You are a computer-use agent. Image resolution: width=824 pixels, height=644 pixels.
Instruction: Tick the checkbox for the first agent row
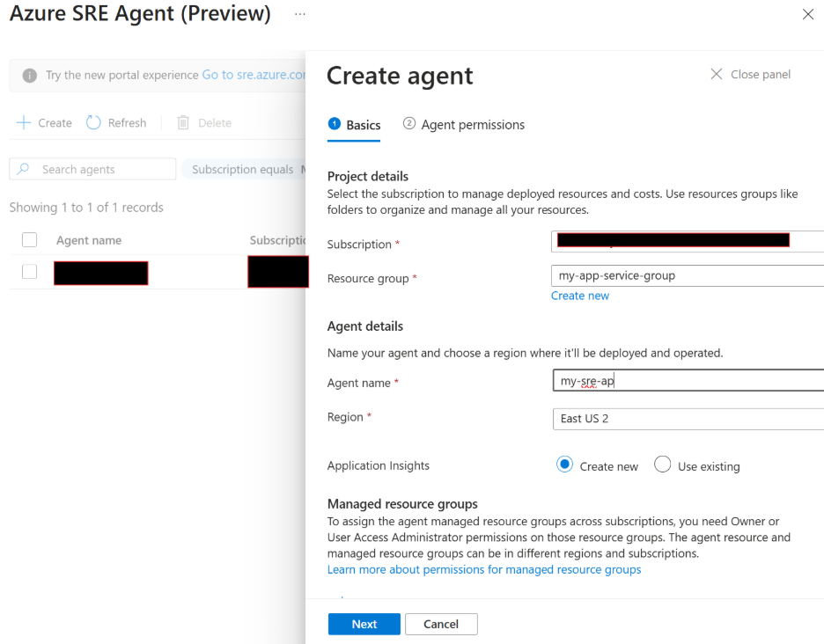coord(30,272)
